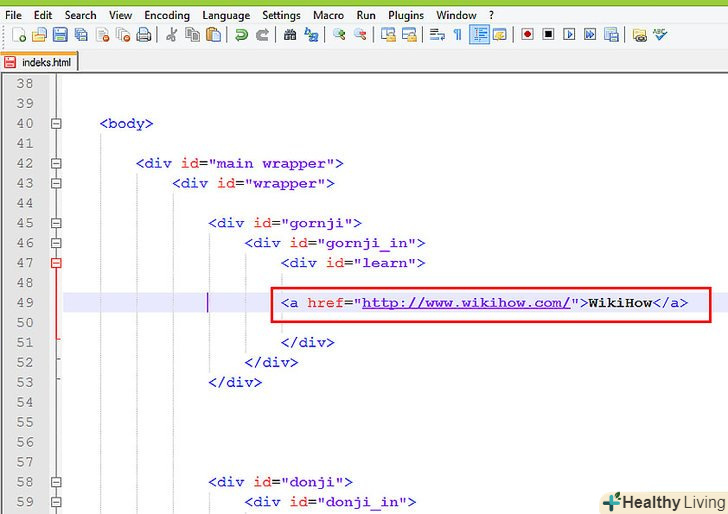The image size is (728, 514).
Task: Toggle the indent guide toolbar button
Action: tap(479, 35)
